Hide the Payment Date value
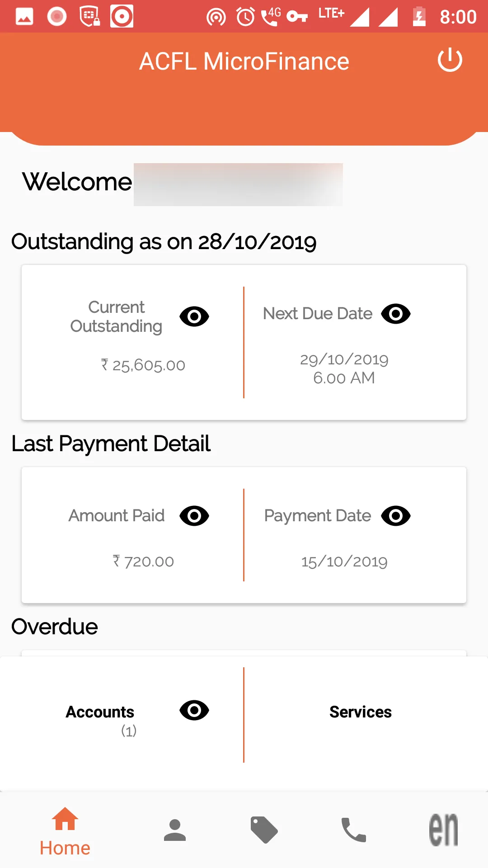 pyautogui.click(x=396, y=516)
